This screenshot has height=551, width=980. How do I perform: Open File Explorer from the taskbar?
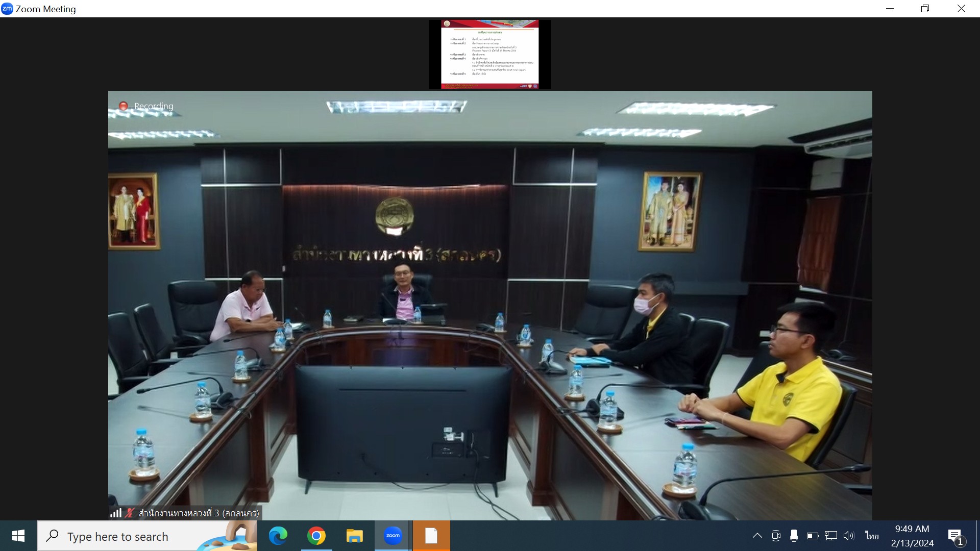354,536
